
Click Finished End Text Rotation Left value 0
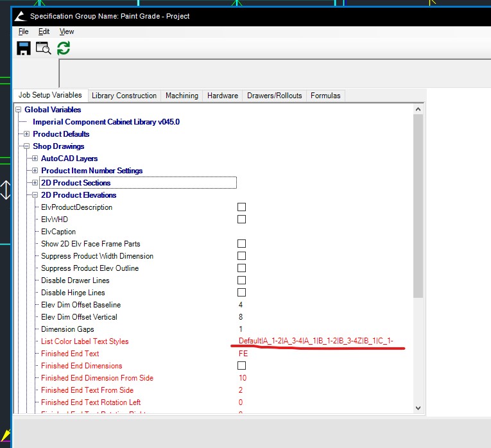coord(241,402)
